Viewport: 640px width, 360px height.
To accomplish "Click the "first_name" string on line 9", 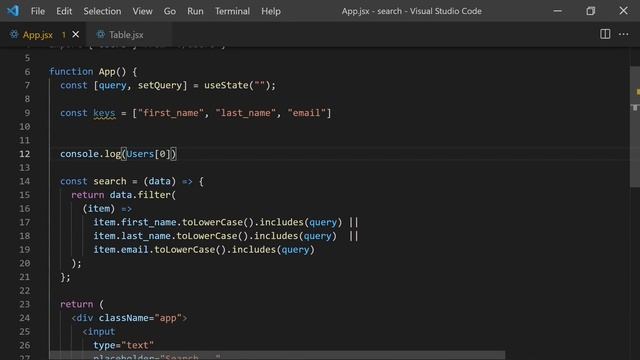I will 171,113.
